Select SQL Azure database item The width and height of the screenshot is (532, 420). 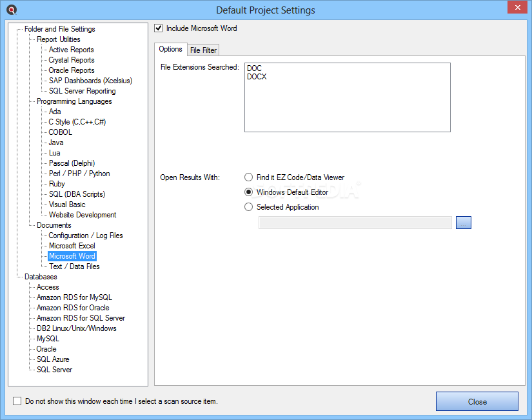(53, 359)
